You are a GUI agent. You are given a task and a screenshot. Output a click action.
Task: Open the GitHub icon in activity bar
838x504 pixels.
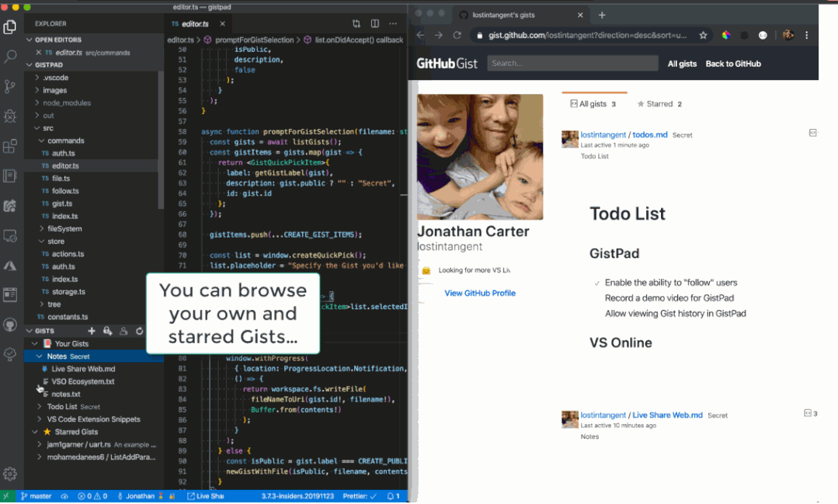[x=11, y=325]
